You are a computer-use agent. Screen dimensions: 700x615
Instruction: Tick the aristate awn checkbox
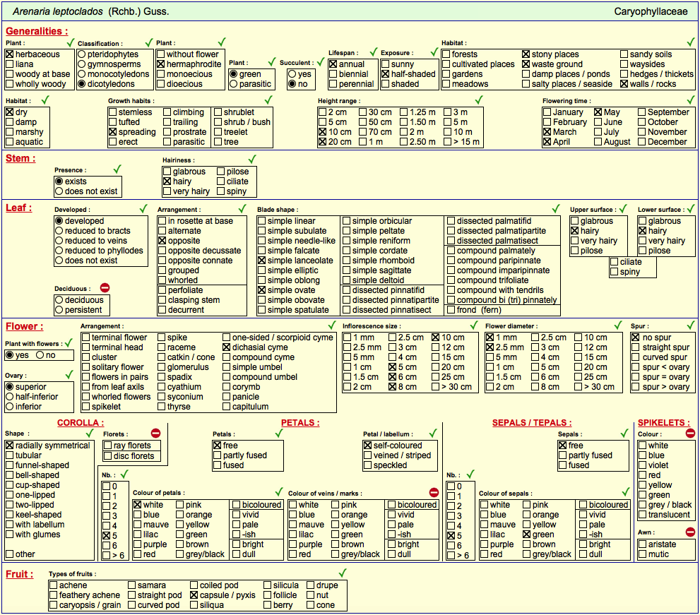[x=642, y=544]
